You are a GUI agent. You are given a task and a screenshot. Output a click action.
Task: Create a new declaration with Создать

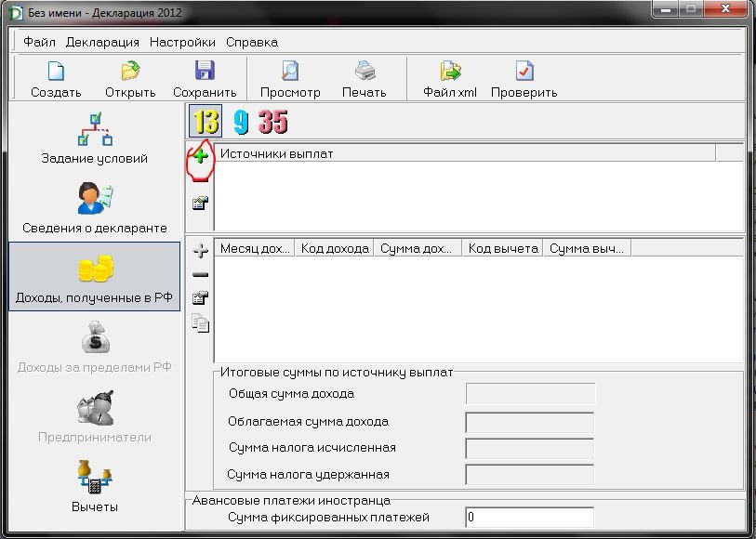click(x=56, y=79)
